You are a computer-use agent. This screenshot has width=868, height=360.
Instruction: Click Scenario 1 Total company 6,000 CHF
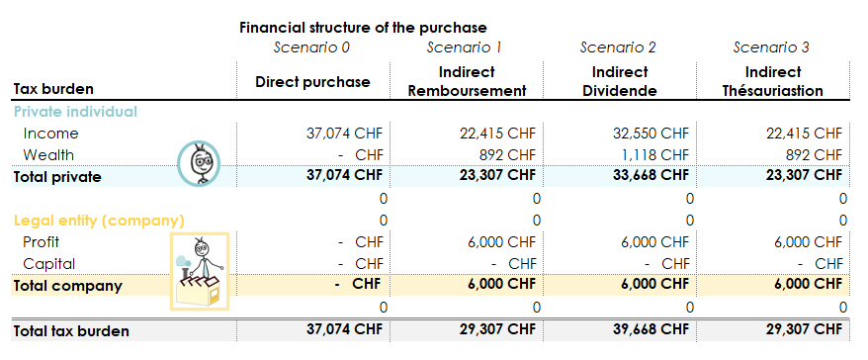(x=502, y=284)
